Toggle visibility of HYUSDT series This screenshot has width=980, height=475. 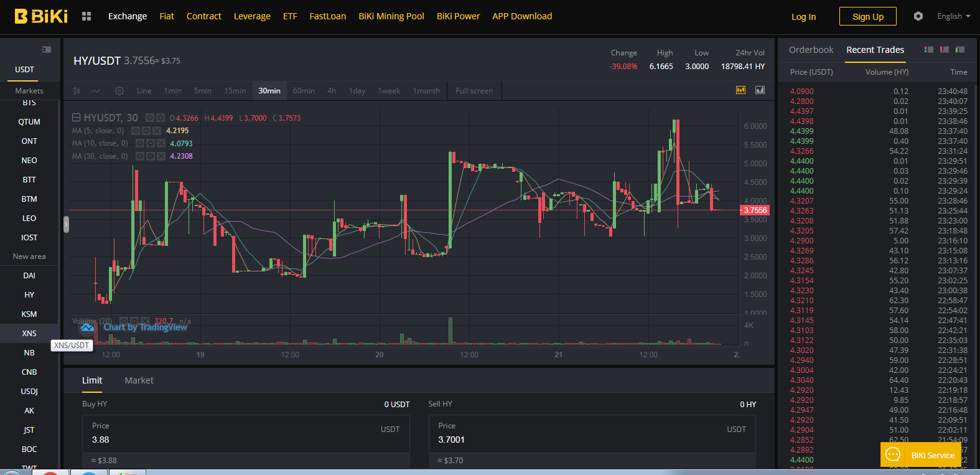pyautogui.click(x=150, y=118)
